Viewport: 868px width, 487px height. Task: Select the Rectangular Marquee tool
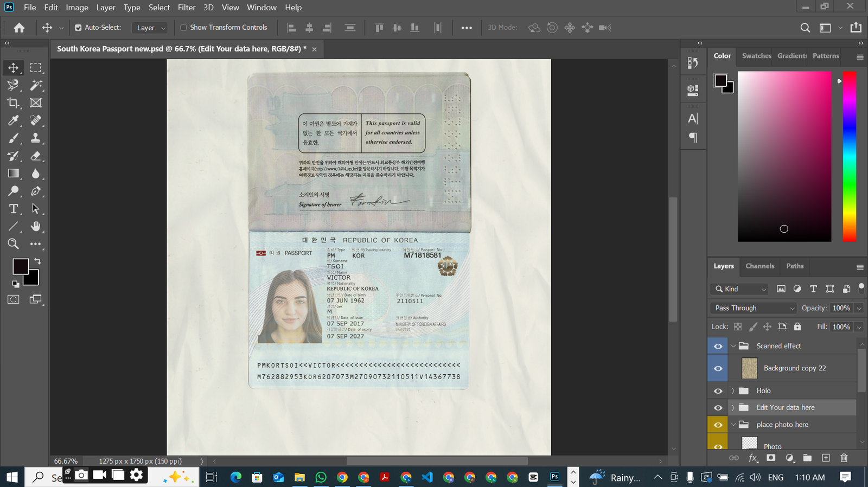36,68
